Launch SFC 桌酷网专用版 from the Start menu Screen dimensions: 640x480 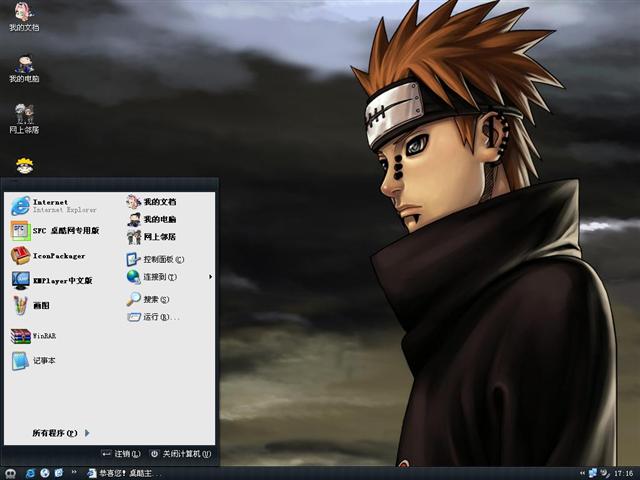point(55,231)
